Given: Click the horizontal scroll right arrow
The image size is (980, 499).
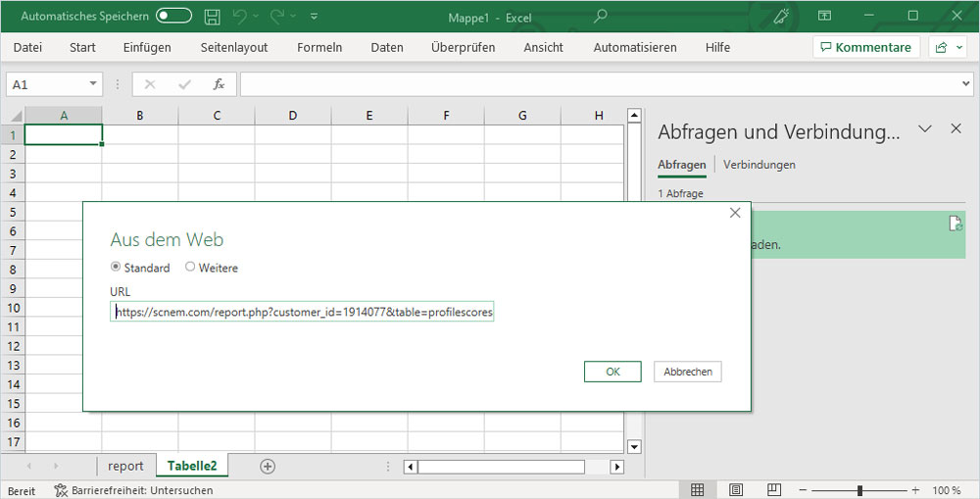Looking at the screenshot, I should [616, 467].
